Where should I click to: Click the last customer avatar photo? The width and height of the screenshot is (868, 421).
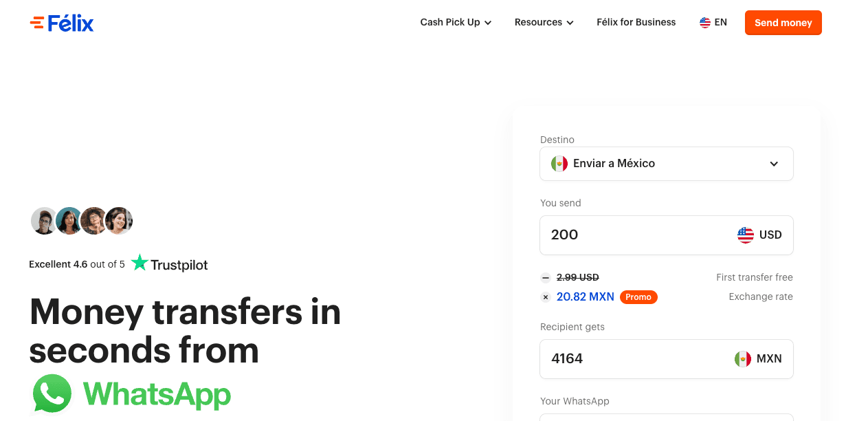[119, 221]
